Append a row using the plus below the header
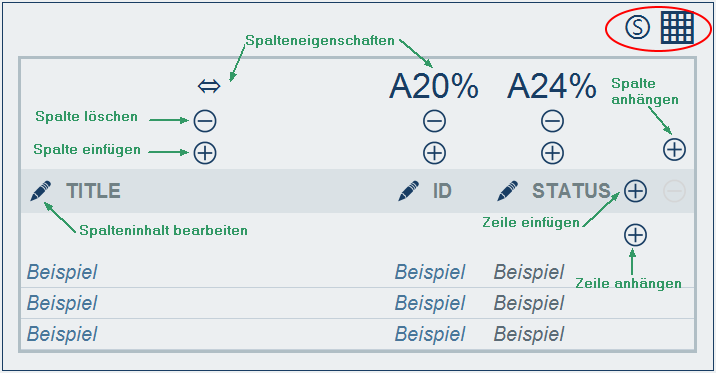Screen dimensions: 716x373 click(x=636, y=235)
